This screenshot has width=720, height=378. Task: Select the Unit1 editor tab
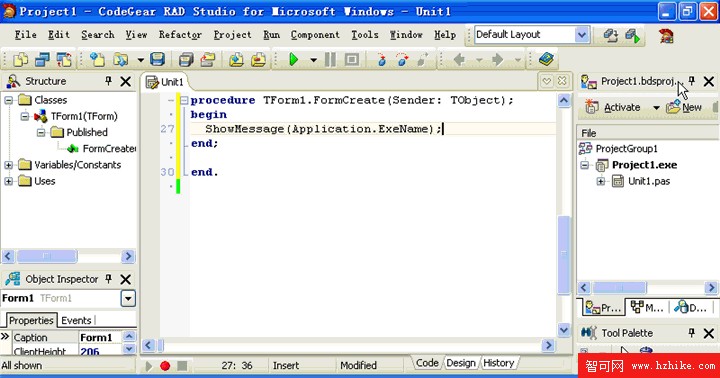[x=165, y=82]
